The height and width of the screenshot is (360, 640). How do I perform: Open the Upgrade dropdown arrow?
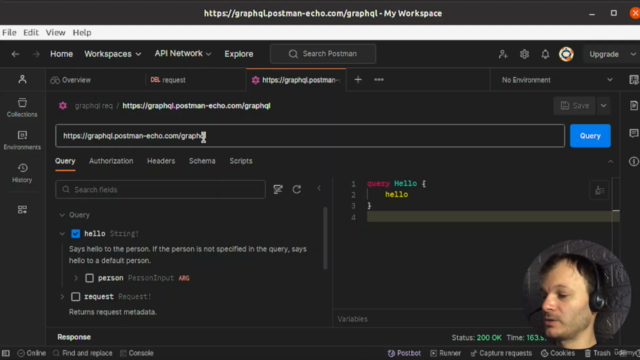(633, 54)
